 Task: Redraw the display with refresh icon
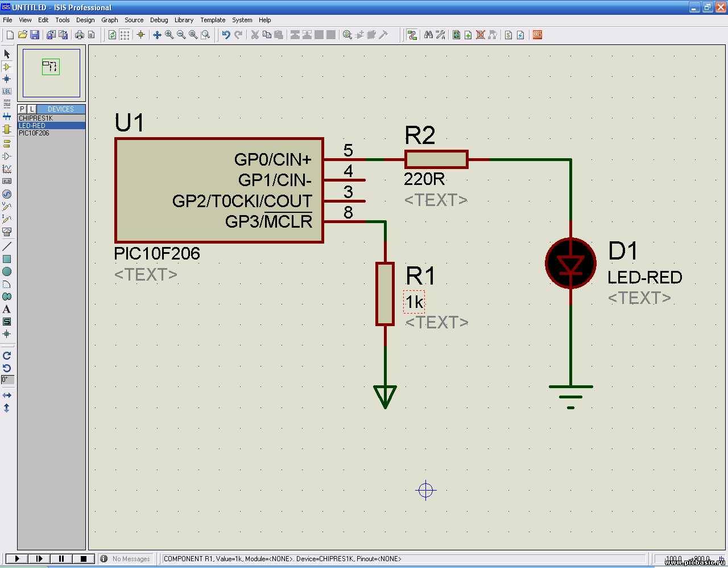click(112, 35)
